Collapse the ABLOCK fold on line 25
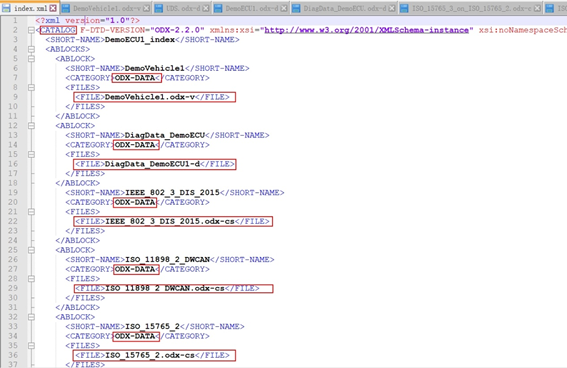 [31, 250]
